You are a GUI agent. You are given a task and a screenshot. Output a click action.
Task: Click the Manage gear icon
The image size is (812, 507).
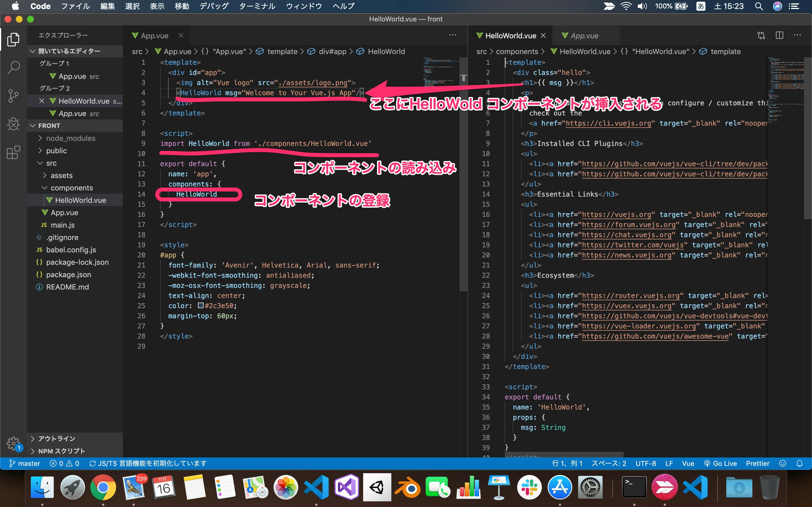14,443
